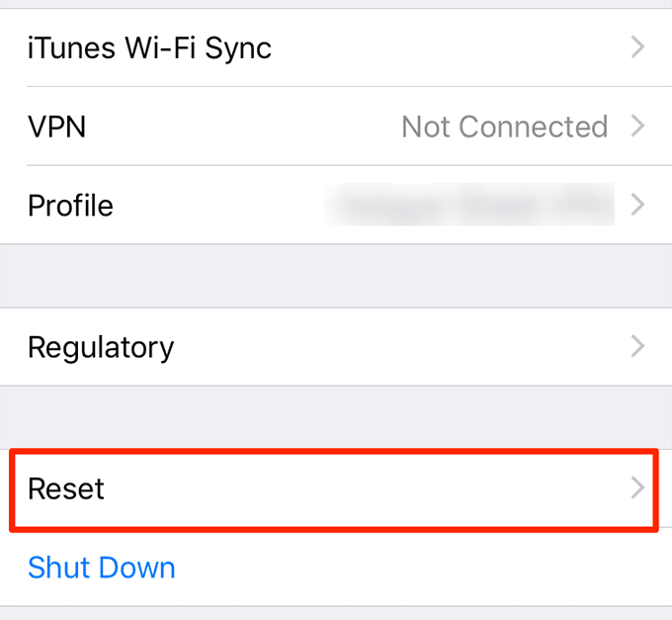This screenshot has height=620, width=672.
Task: Tap the Not Connected status text
Action: coord(504,127)
